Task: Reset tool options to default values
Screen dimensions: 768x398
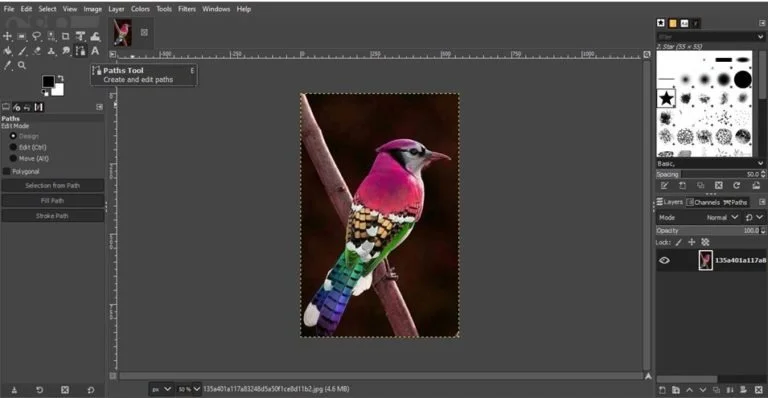Action: 91,390
